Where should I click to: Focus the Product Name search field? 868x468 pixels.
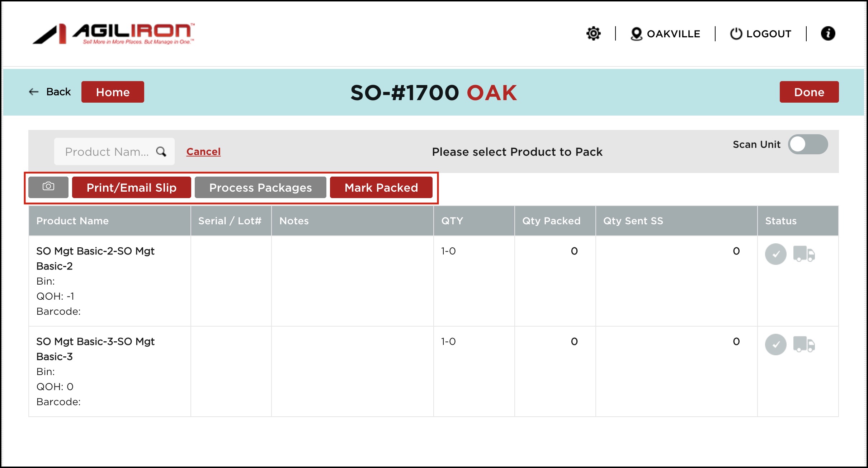(x=107, y=151)
